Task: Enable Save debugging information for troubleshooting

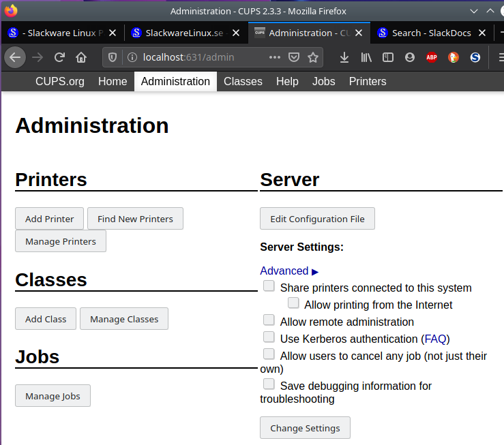Action: point(269,384)
